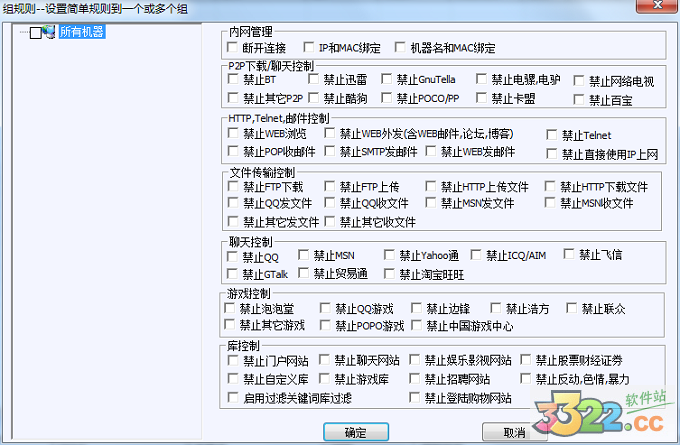Enable 禁止门户网站 checkbox
The height and width of the screenshot is (445, 680).
233,360
